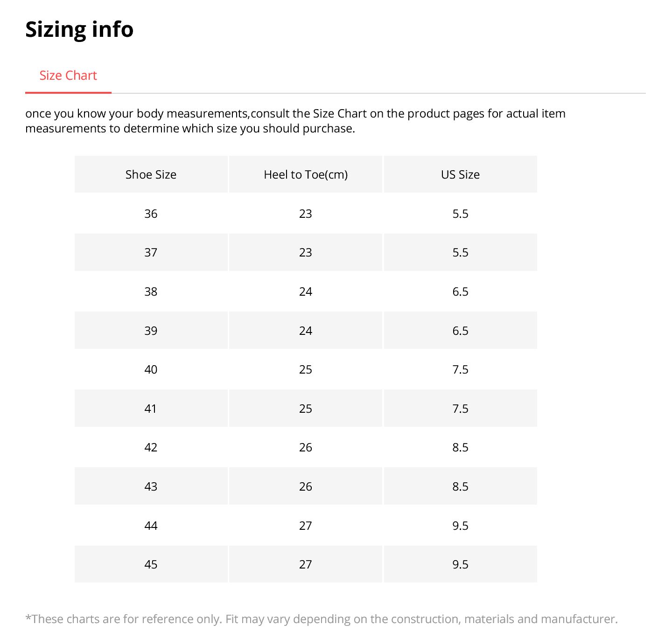The width and height of the screenshot is (672, 638).
Task: Pick shoe size 38 row label
Action: 151,291
